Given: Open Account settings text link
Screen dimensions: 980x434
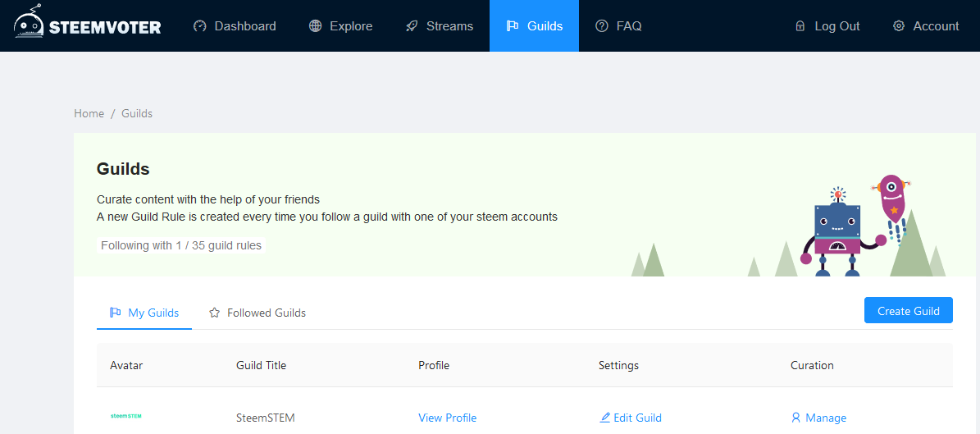Looking at the screenshot, I should point(936,26).
